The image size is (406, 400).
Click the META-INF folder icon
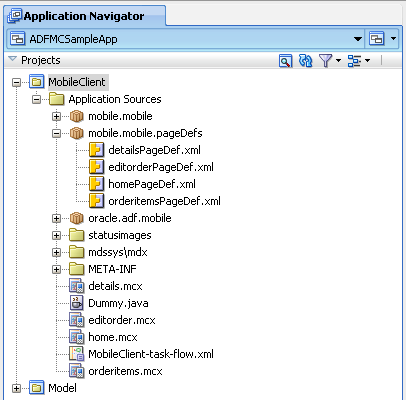tap(76, 269)
